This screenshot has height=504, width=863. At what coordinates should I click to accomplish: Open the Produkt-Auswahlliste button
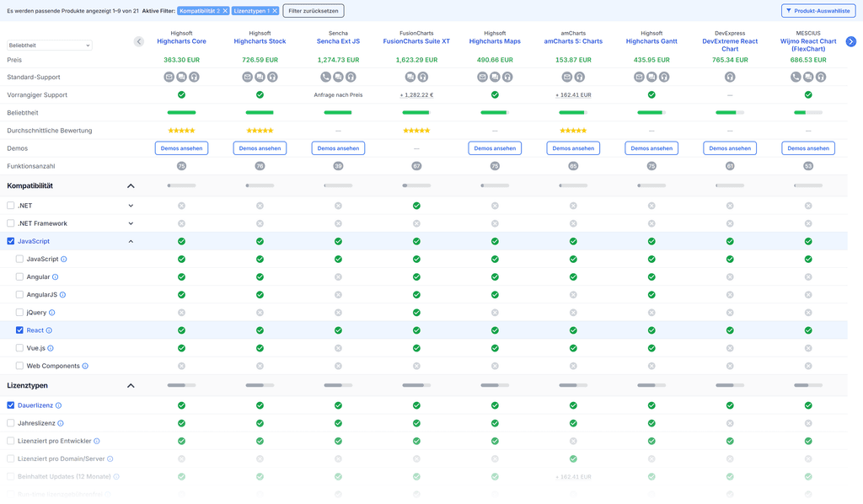click(x=818, y=11)
